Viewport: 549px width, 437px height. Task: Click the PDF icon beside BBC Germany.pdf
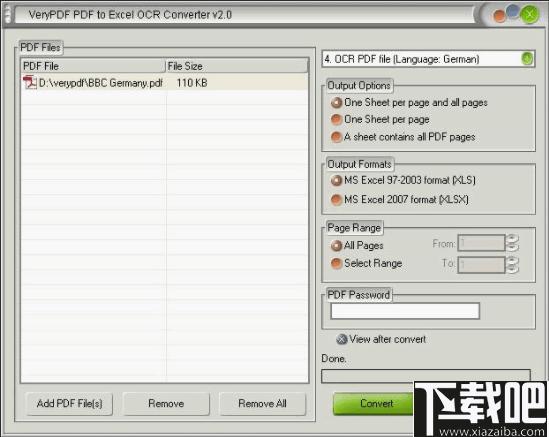(x=30, y=83)
